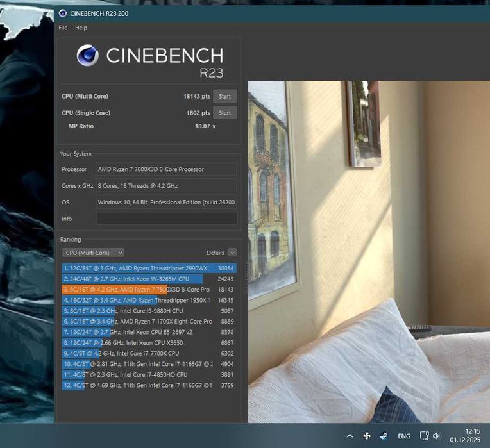The height and width of the screenshot is (448, 490).
Task: Open network settings tray icon
Action: pos(425,436)
